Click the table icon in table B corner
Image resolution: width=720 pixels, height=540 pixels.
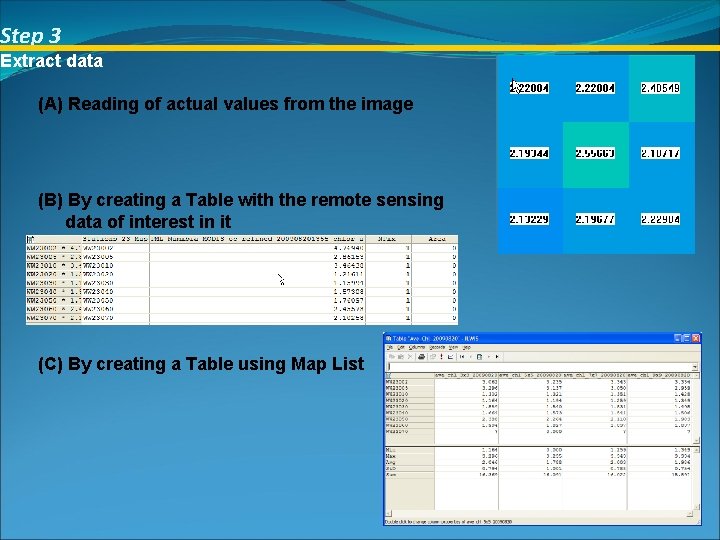coord(30,239)
